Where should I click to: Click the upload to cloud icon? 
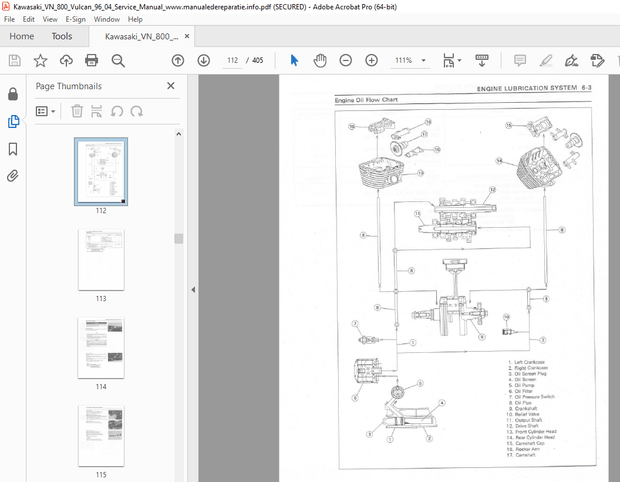click(66, 60)
